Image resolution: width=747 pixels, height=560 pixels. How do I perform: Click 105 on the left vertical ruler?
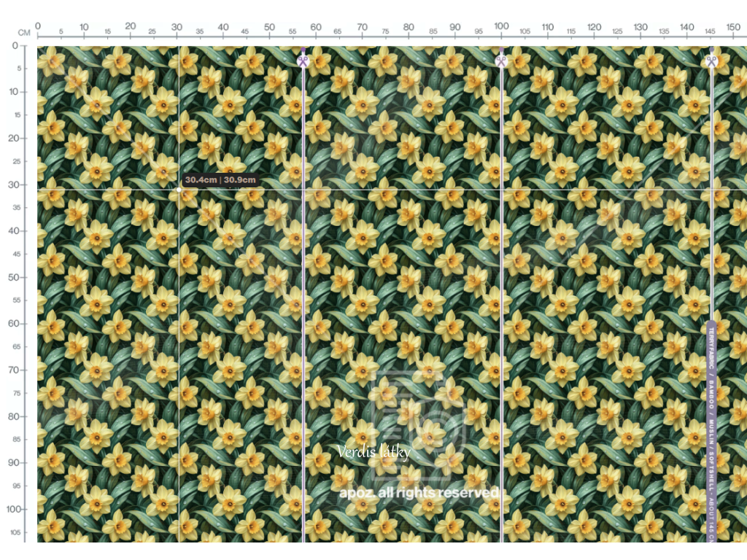(x=15, y=532)
